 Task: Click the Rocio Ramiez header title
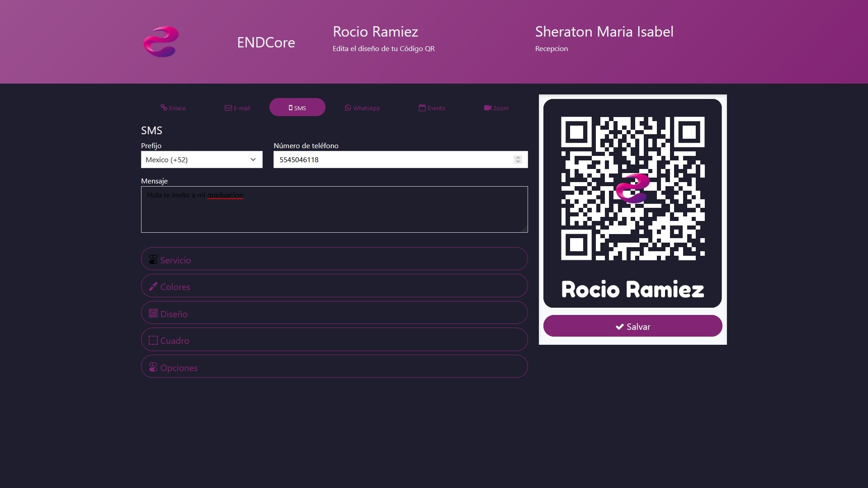click(x=375, y=32)
